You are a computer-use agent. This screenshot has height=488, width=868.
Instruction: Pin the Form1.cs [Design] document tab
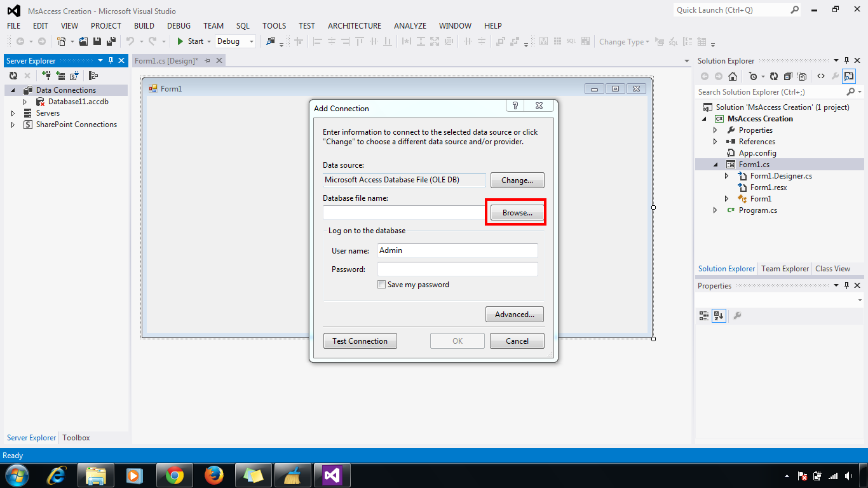click(x=208, y=60)
